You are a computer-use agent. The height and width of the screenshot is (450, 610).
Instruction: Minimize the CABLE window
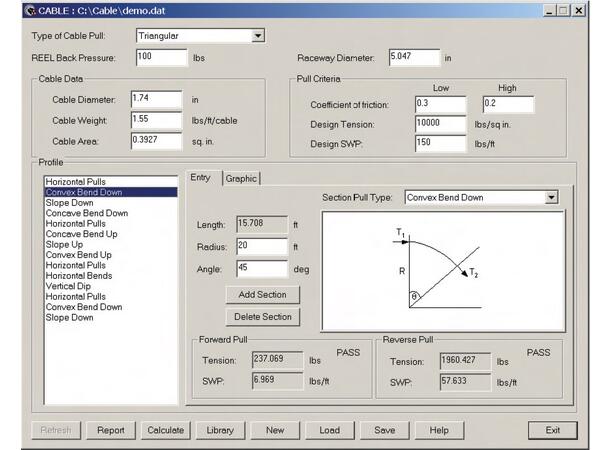[549, 11]
